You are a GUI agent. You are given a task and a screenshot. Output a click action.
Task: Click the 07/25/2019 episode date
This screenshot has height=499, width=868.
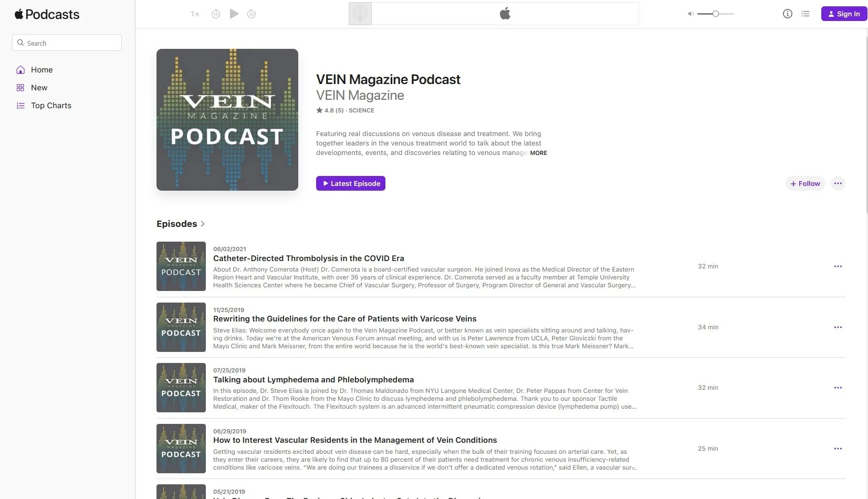click(229, 370)
